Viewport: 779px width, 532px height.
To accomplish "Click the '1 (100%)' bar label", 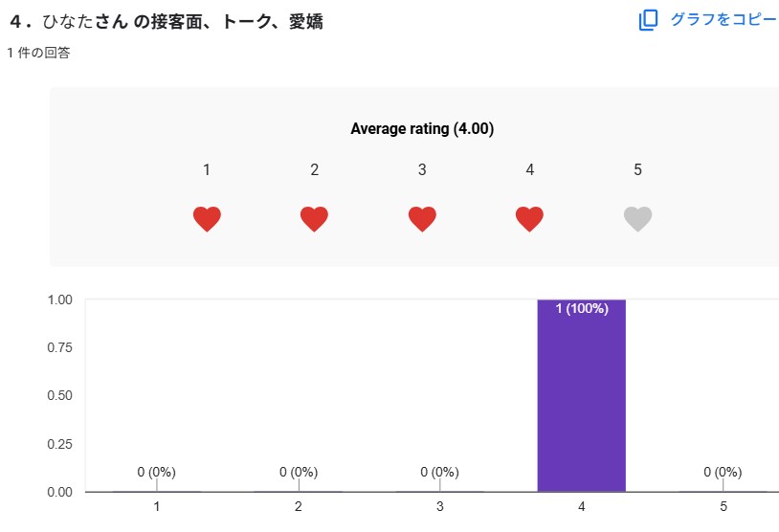I will pos(581,309).
